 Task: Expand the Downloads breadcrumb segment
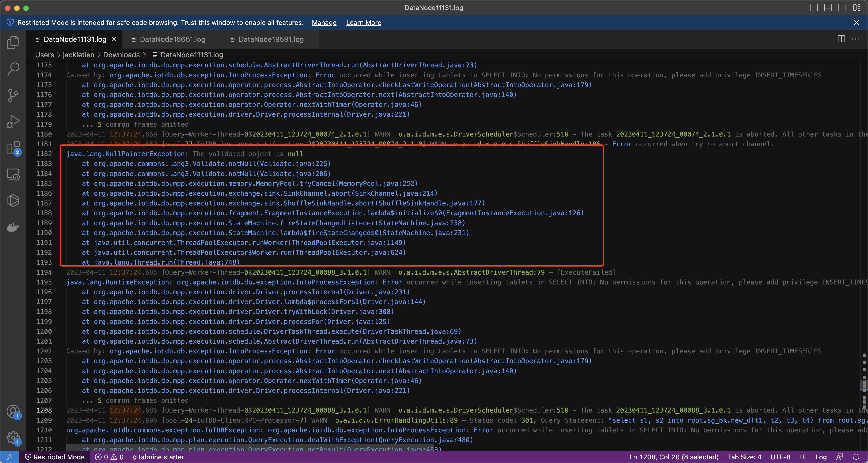pyautogui.click(x=121, y=55)
